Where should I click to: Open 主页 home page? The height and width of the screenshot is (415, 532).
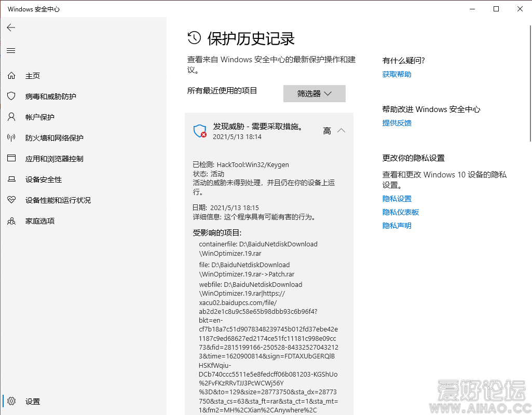(33, 76)
